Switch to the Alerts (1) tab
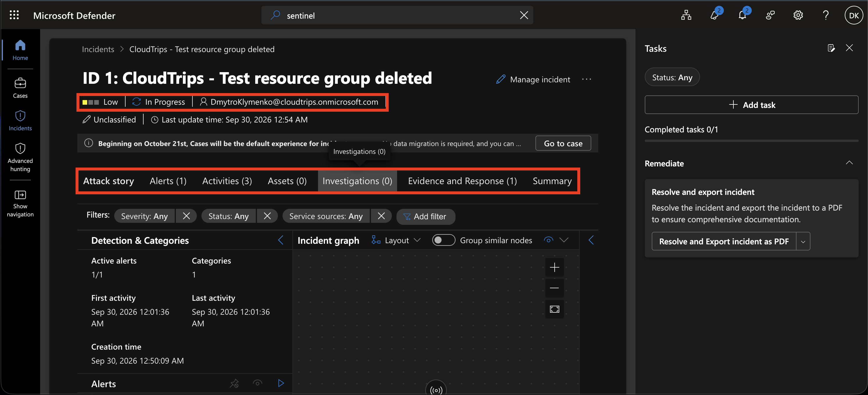Viewport: 868px width, 395px height. (x=168, y=181)
